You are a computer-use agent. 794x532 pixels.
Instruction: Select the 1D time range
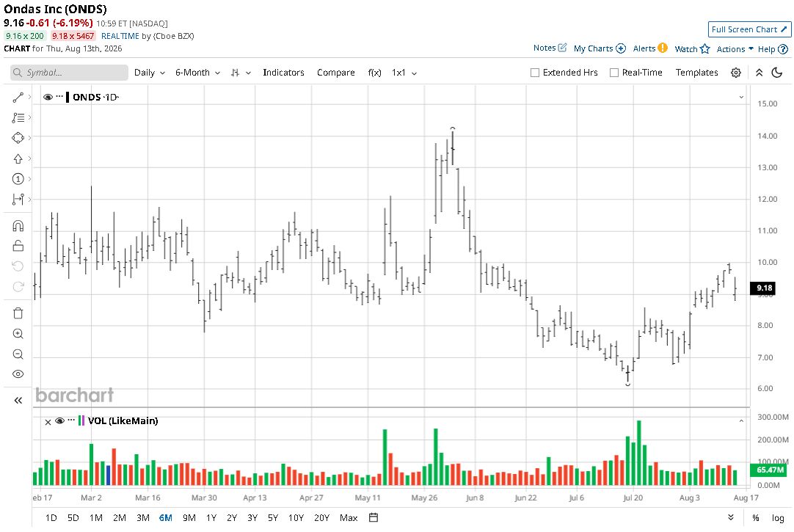(51, 517)
